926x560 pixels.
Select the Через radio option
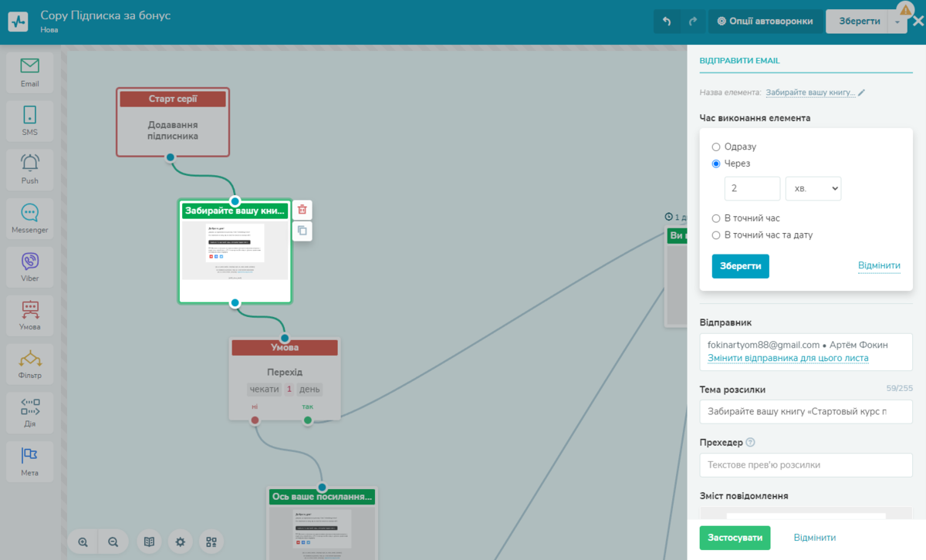(x=715, y=164)
